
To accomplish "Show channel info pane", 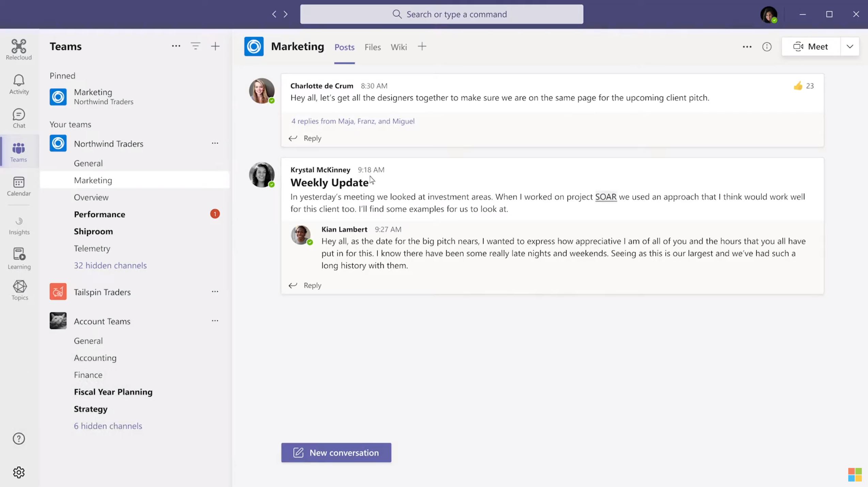I will point(767,47).
